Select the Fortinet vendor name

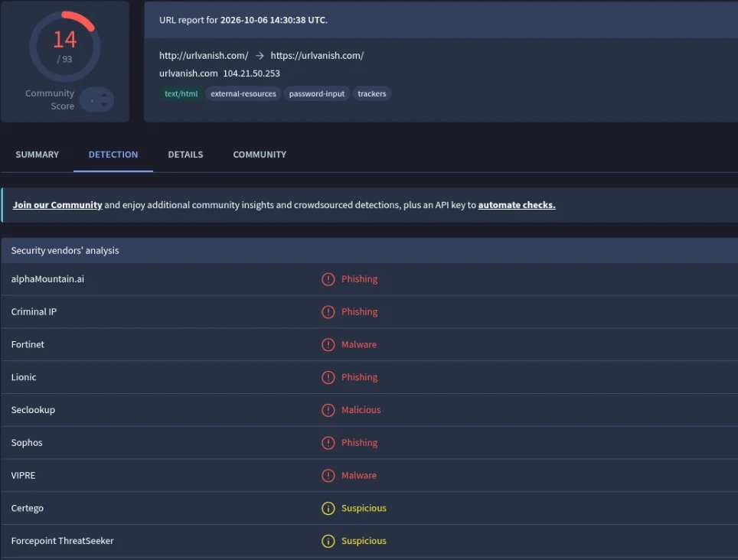(x=28, y=344)
